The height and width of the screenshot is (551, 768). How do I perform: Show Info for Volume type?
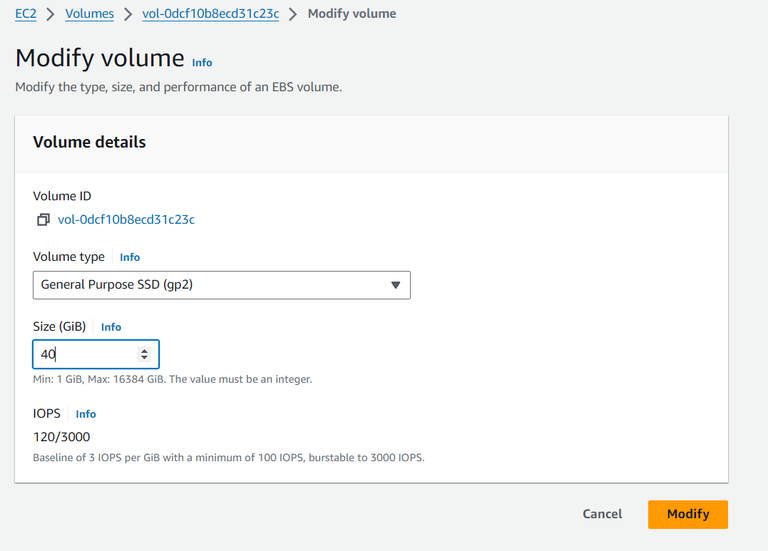130,257
